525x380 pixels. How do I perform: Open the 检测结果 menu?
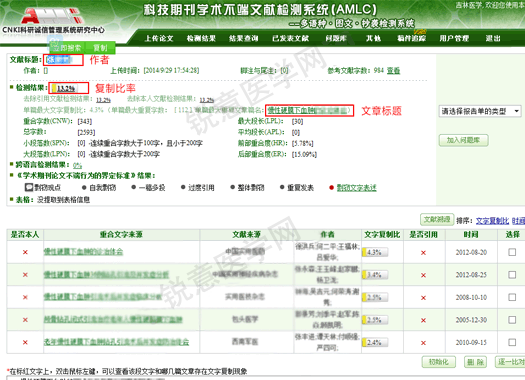point(201,39)
